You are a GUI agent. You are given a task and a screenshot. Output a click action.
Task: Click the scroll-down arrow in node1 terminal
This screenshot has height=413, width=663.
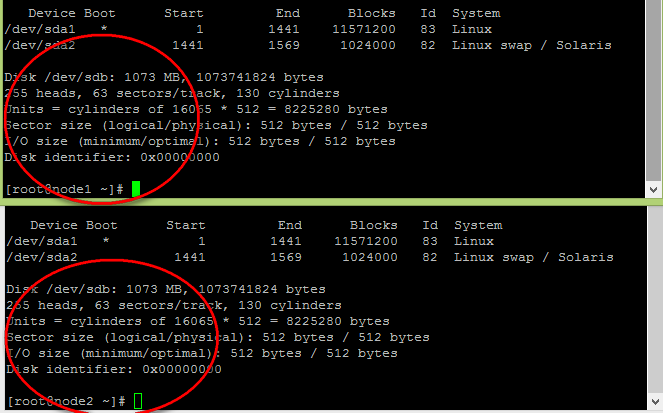654,188
